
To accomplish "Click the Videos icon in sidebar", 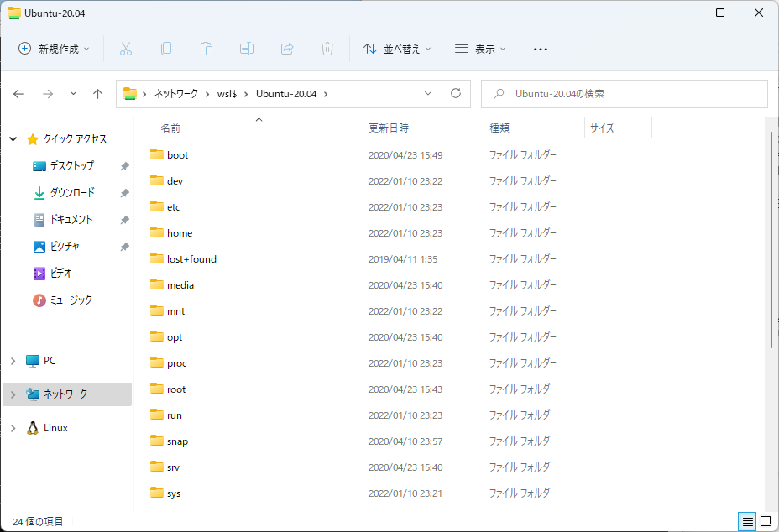I will point(39,274).
